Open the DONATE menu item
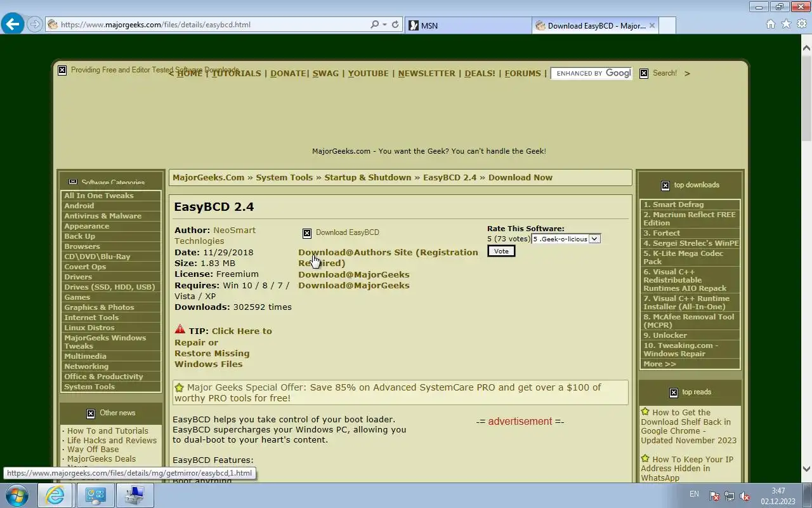Viewport: 812px width, 508px height. tap(288, 73)
